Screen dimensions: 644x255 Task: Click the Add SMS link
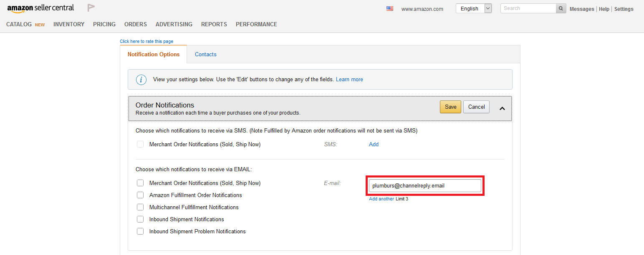tap(374, 144)
